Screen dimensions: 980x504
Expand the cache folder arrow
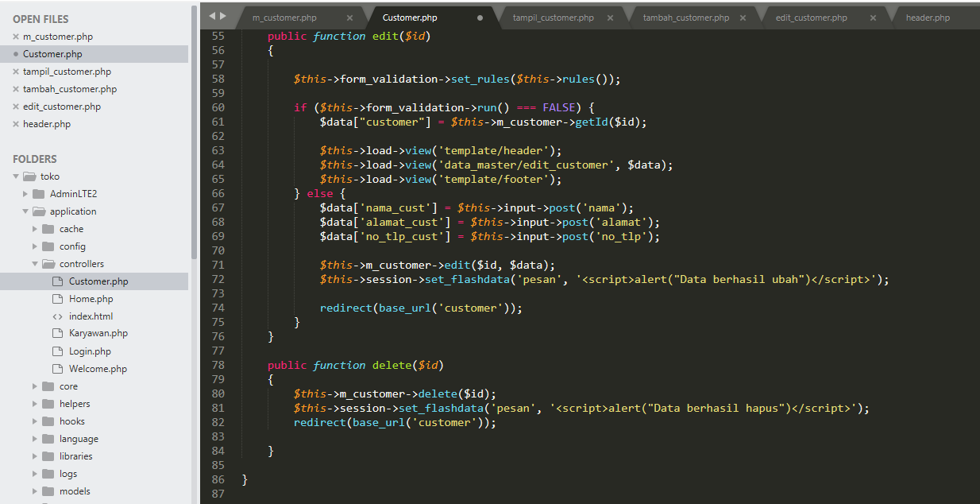pyautogui.click(x=35, y=229)
